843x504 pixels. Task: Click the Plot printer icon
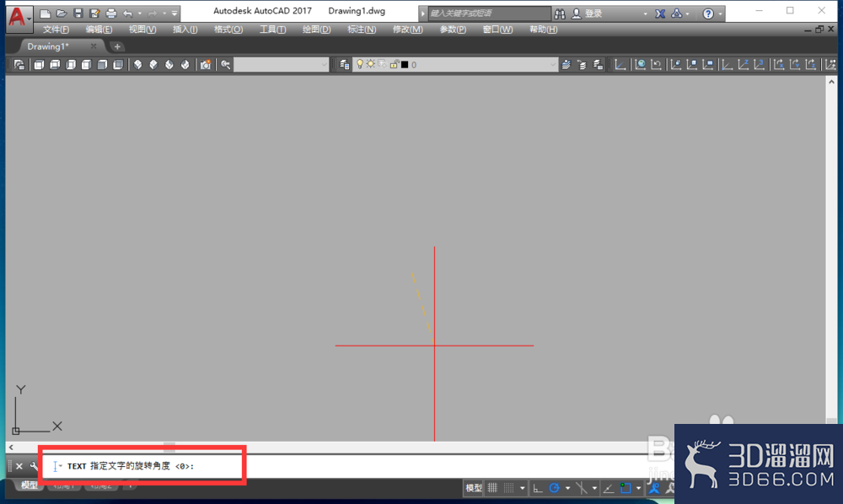pyautogui.click(x=110, y=13)
